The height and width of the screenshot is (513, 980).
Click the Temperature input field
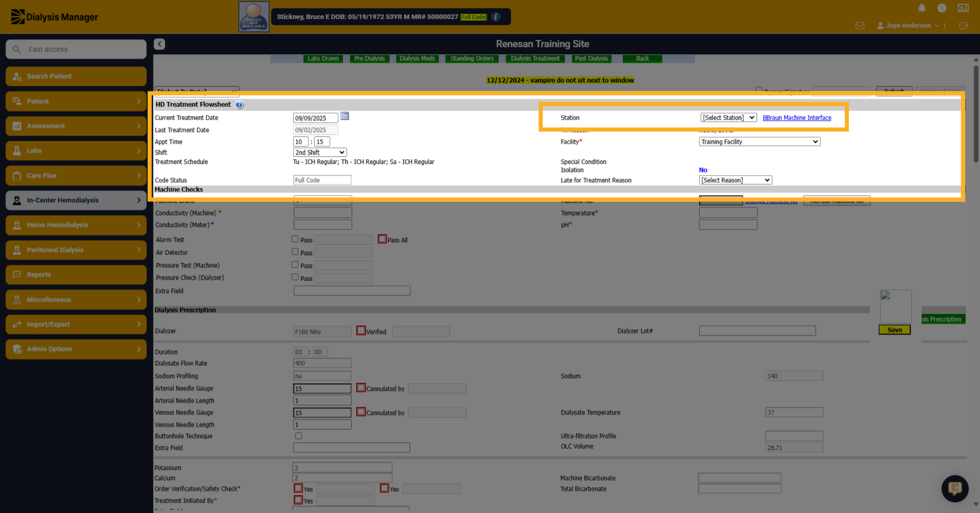point(728,213)
